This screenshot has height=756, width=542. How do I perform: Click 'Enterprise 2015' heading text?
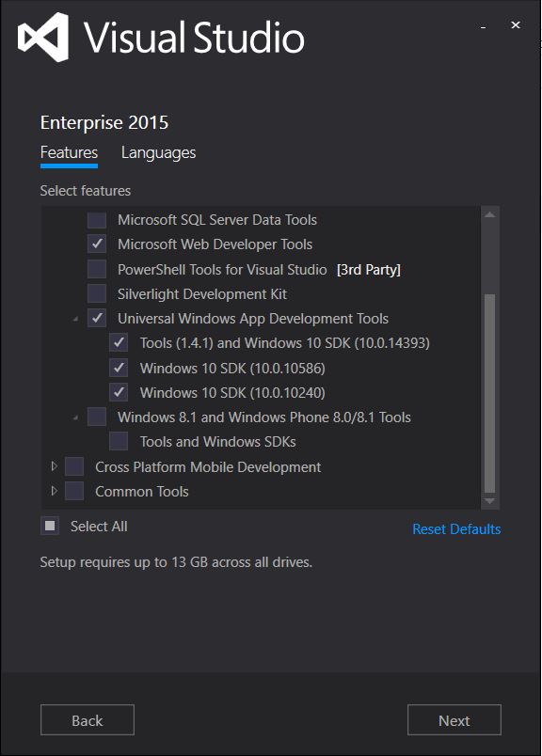[x=104, y=123]
